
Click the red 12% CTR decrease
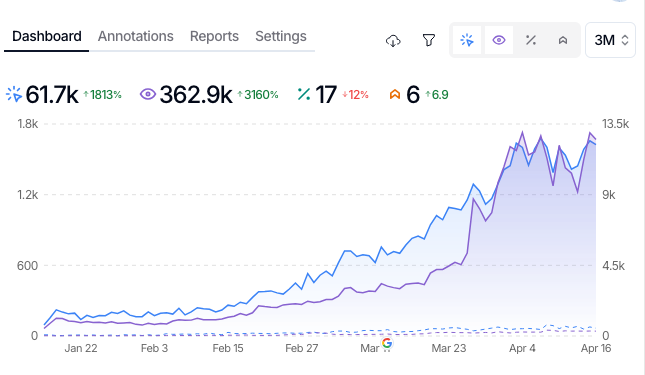click(x=355, y=95)
